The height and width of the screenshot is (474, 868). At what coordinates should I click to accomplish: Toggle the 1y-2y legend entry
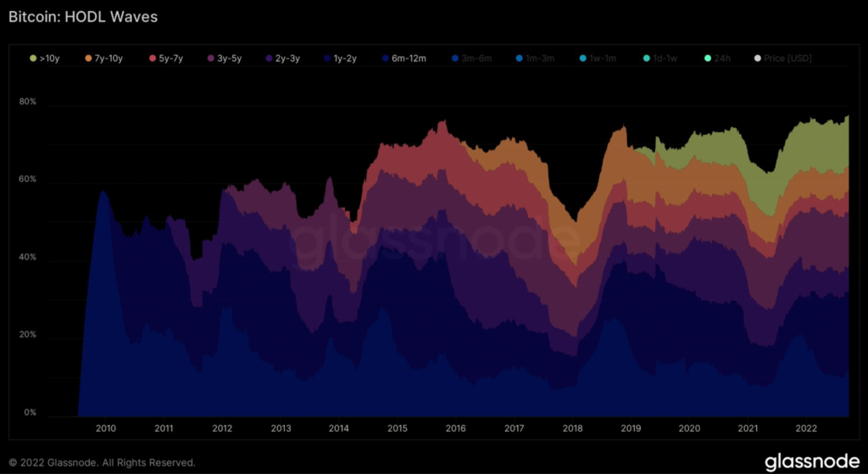point(341,59)
